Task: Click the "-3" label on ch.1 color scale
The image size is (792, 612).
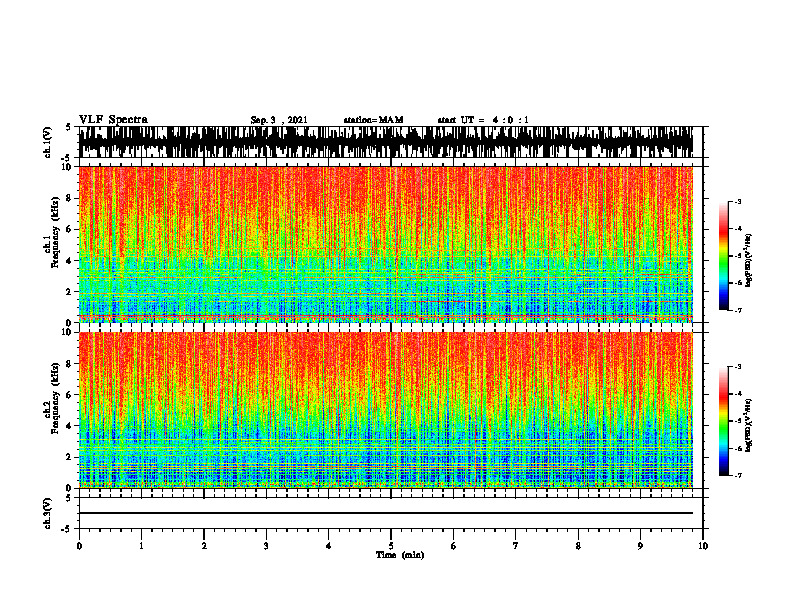Action: pos(738,201)
